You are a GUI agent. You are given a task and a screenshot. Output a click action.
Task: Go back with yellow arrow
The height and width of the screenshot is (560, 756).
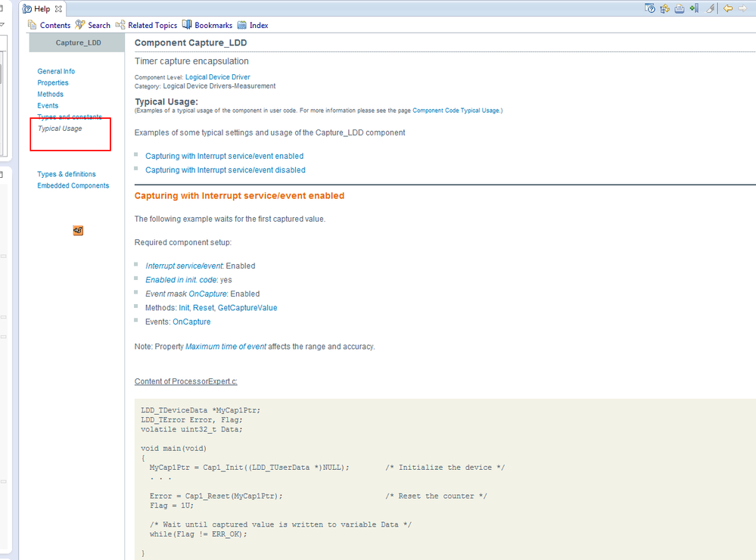click(728, 8)
